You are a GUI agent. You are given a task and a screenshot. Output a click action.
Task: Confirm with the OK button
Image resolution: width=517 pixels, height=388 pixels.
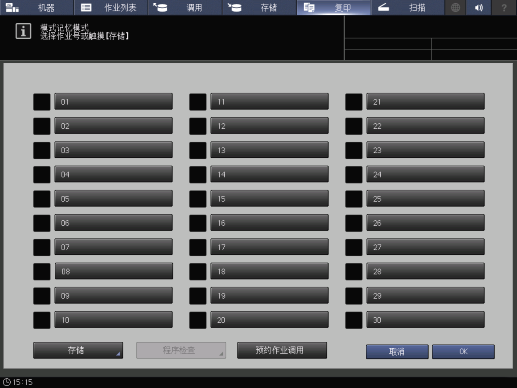(463, 352)
